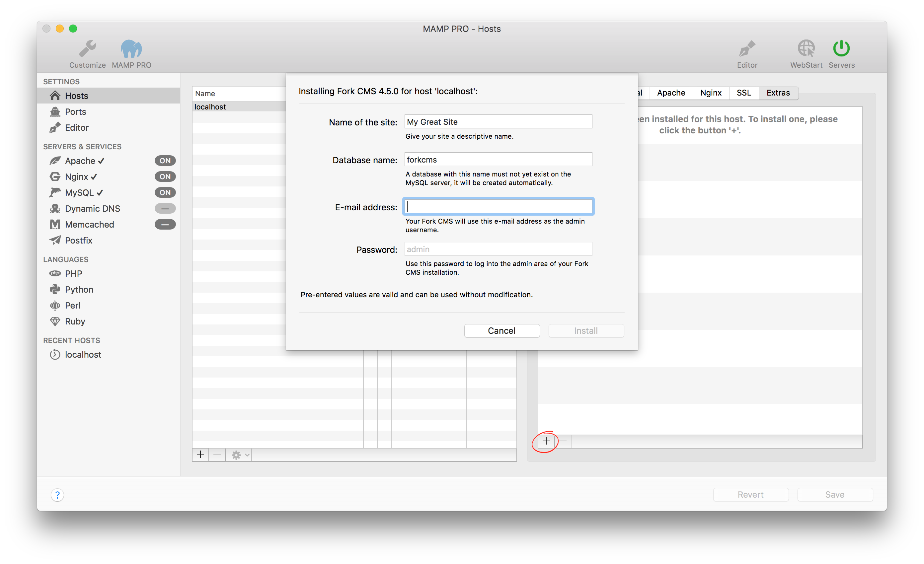This screenshot has width=924, height=564.
Task: Click the add host plus button
Action: [x=200, y=455]
